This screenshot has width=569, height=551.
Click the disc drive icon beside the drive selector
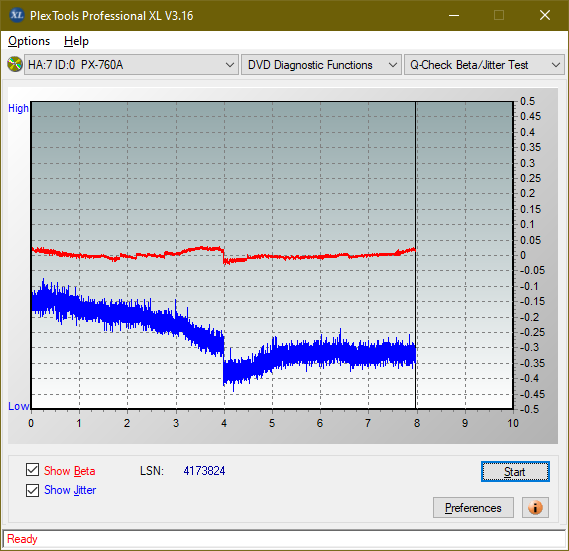(15, 65)
